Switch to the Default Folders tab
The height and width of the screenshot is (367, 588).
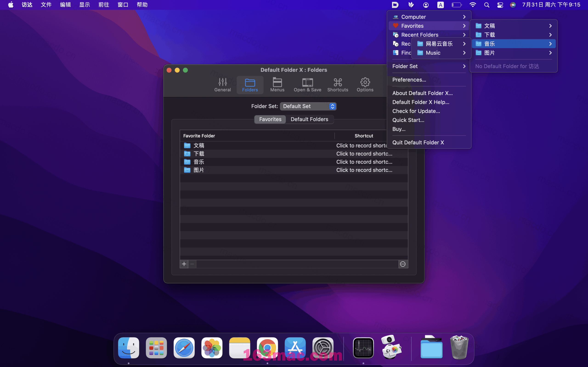point(309,119)
